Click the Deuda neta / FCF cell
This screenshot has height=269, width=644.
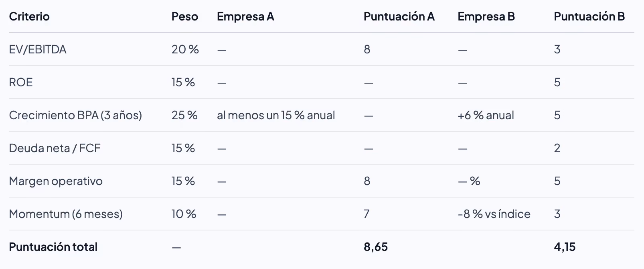coord(55,148)
